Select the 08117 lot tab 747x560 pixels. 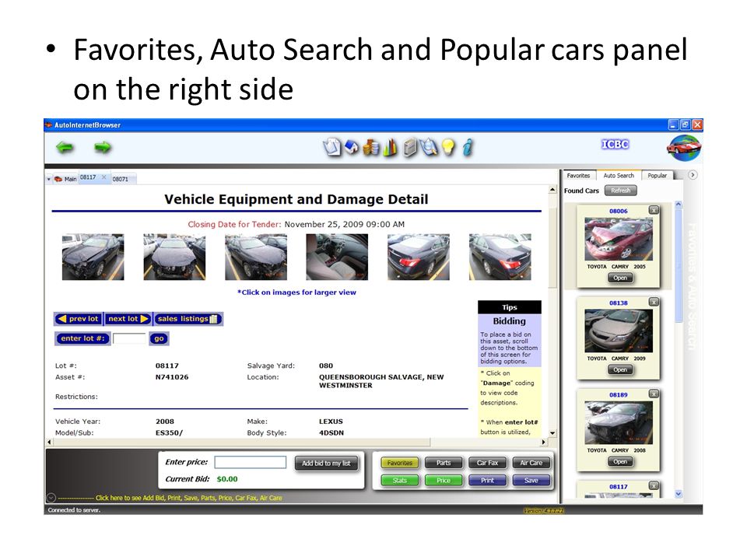coord(88,177)
